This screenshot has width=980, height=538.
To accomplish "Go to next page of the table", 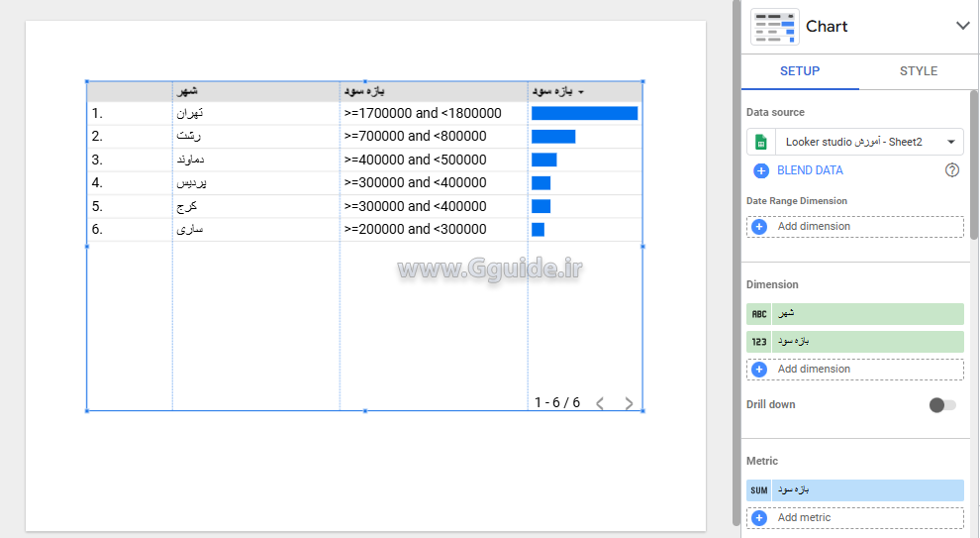I will tap(629, 403).
